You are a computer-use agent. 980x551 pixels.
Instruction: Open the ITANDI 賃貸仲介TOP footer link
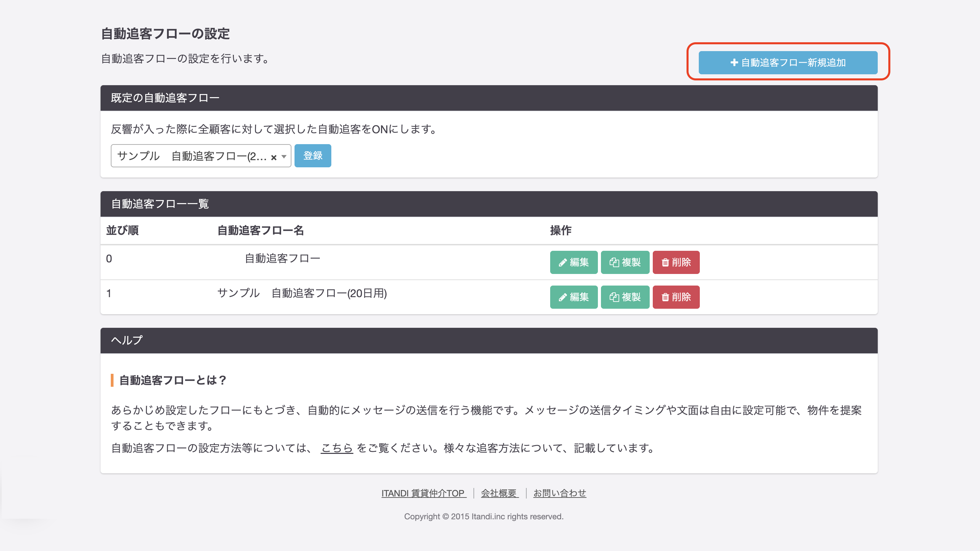point(423,493)
